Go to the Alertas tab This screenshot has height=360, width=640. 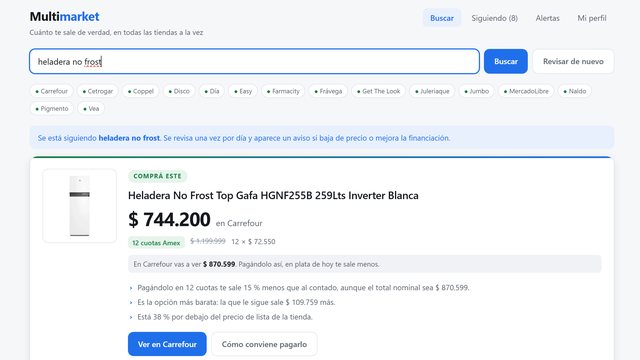click(547, 18)
